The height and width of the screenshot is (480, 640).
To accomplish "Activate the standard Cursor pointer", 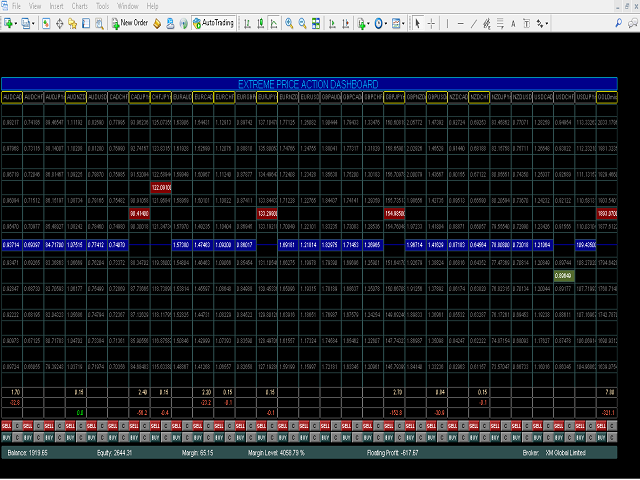I will pyautogui.click(x=417, y=23).
